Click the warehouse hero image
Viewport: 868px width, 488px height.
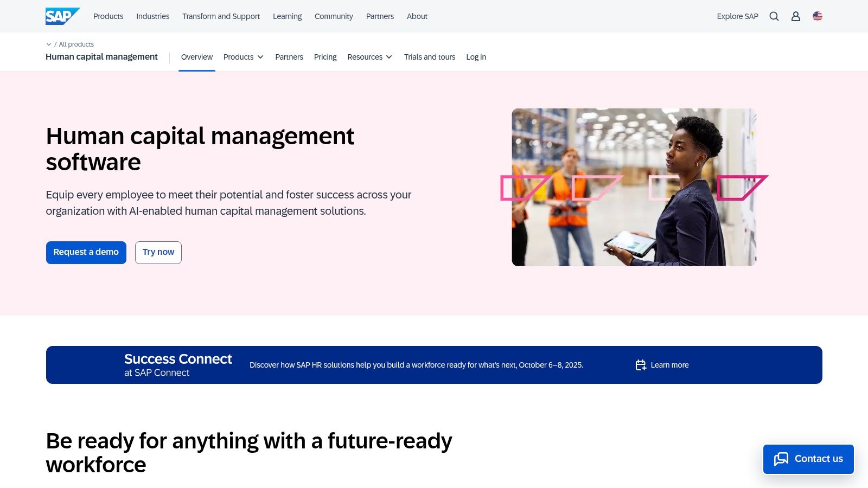[634, 187]
